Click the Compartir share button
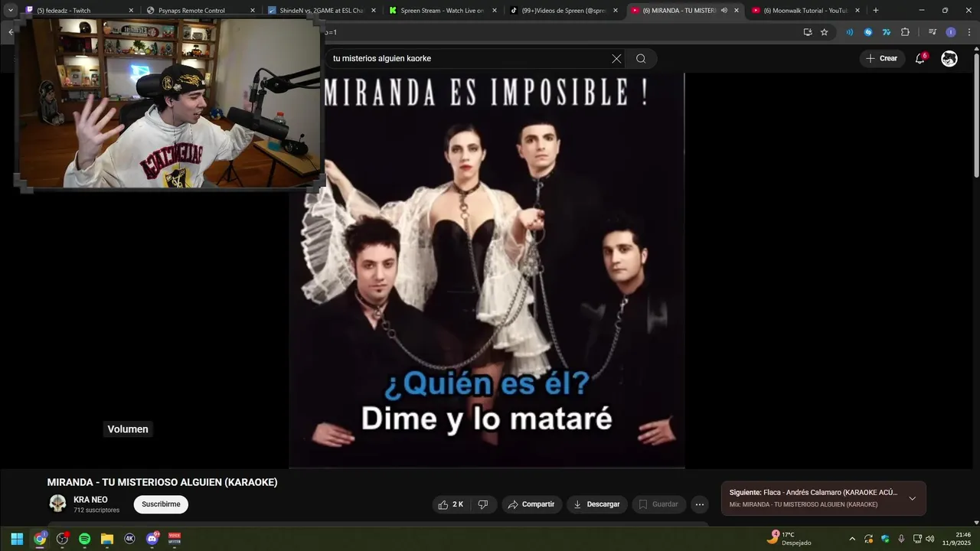Image resolution: width=980 pixels, height=551 pixels. [531, 504]
